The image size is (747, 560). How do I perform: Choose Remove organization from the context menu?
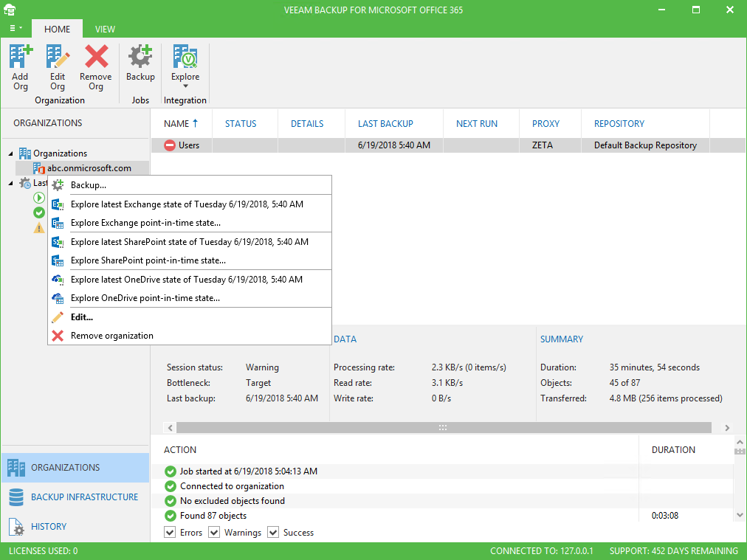190,336
